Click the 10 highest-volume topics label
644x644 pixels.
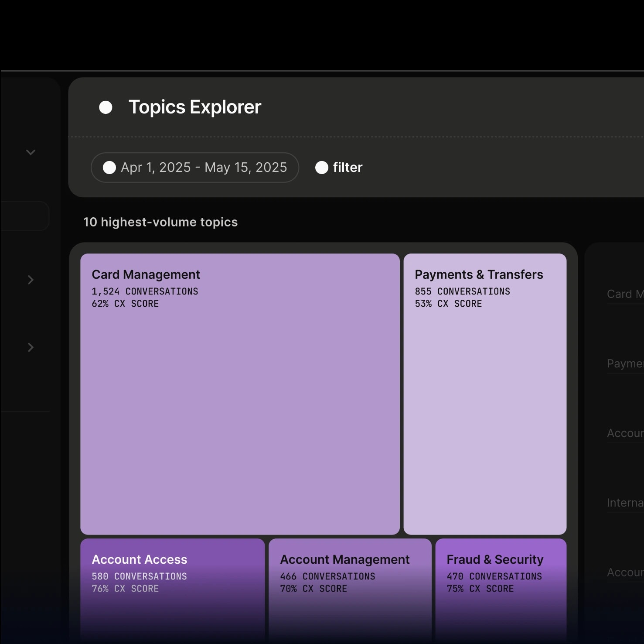point(160,222)
